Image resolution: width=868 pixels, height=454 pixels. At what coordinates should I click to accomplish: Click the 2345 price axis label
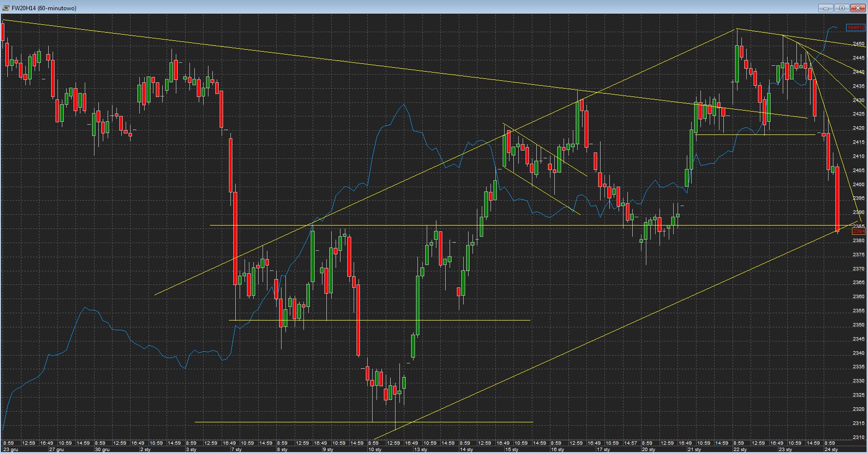(859, 339)
